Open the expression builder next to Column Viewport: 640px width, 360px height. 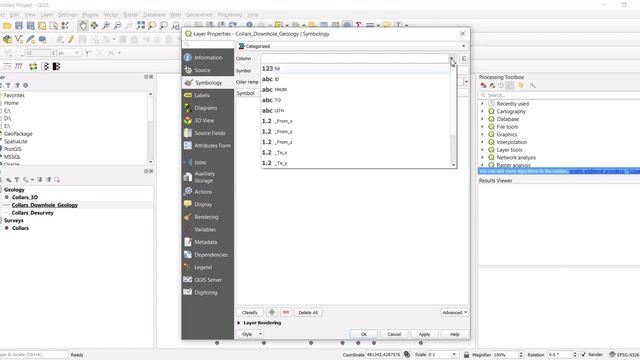[x=464, y=59]
